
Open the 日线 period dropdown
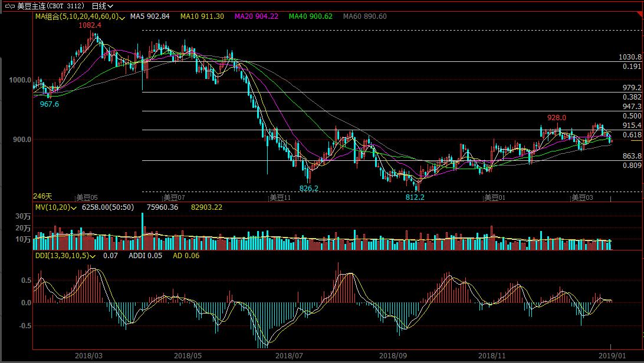(x=99, y=6)
